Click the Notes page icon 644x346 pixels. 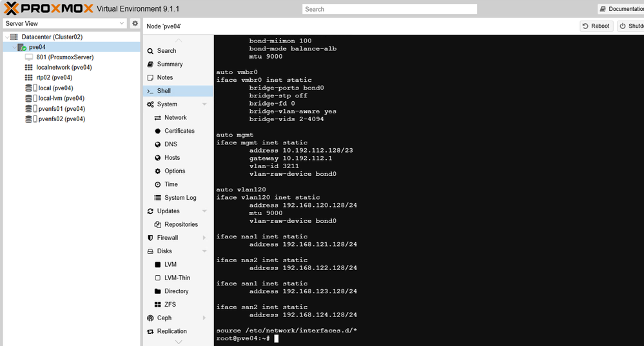coord(150,77)
